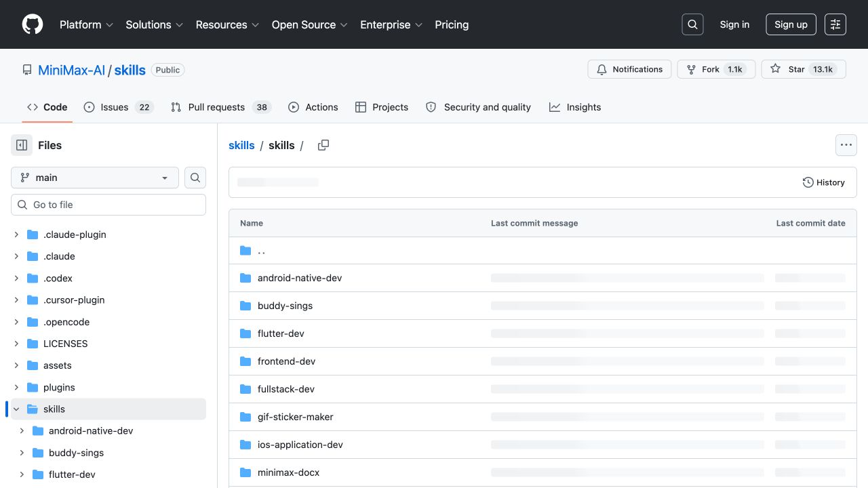Screen dimensions: 868x488
Task: Open the Platform menu in header
Action: (x=86, y=24)
